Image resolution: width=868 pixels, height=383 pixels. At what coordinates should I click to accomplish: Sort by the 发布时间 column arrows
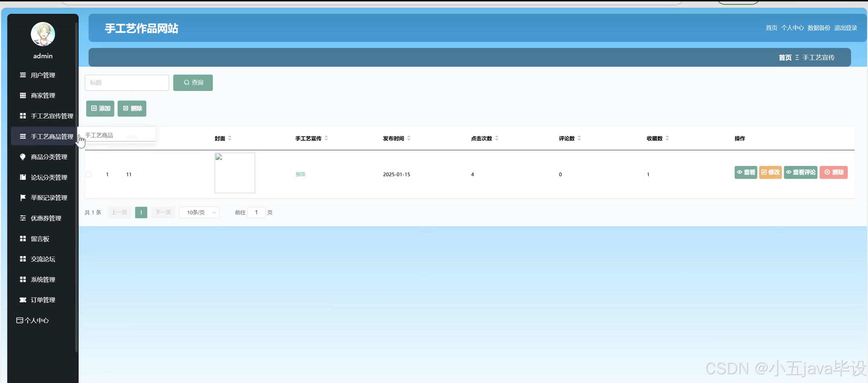(x=409, y=138)
